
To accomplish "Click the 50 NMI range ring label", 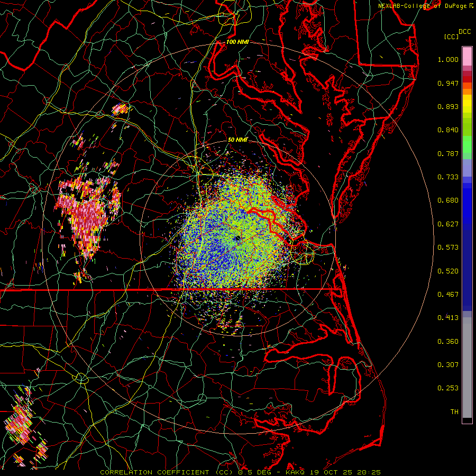I will [237, 140].
